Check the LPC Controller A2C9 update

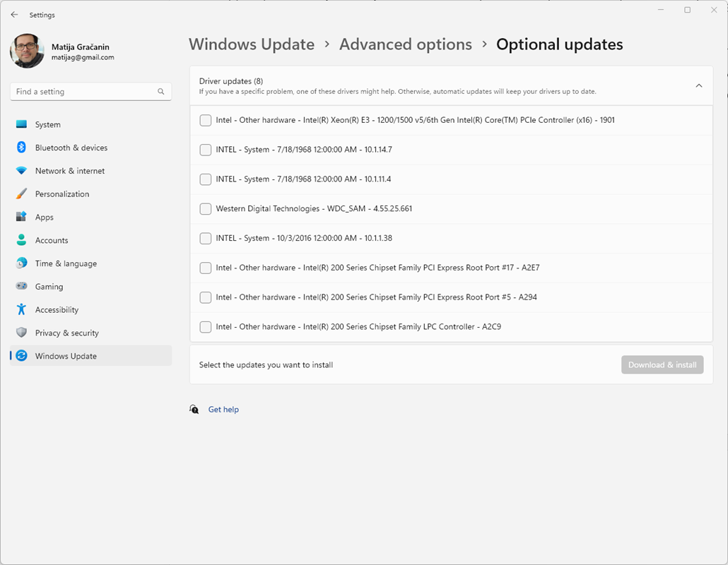click(205, 327)
